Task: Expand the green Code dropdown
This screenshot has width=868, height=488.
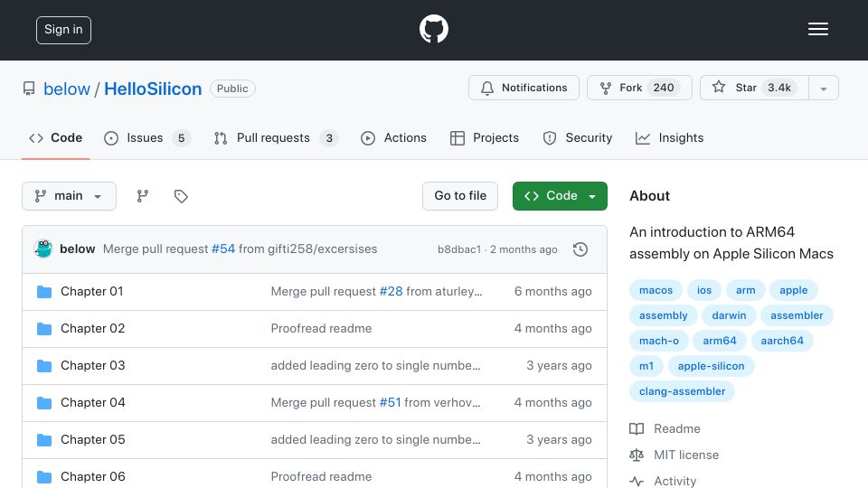Action: point(560,196)
